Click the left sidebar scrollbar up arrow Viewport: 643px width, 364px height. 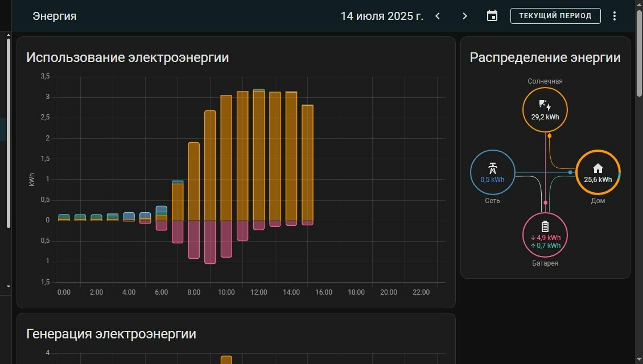(x=8, y=35)
